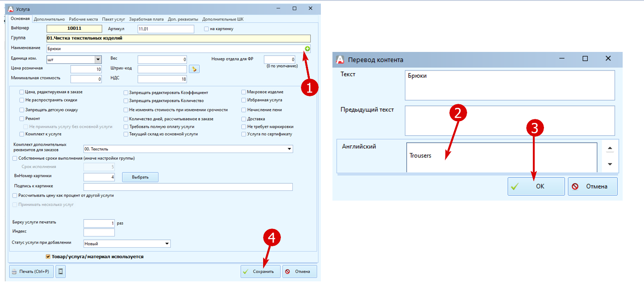Open the Рабочие места tab
Image resolution: width=644 pixels, height=288 pixels.
pyautogui.click(x=84, y=19)
